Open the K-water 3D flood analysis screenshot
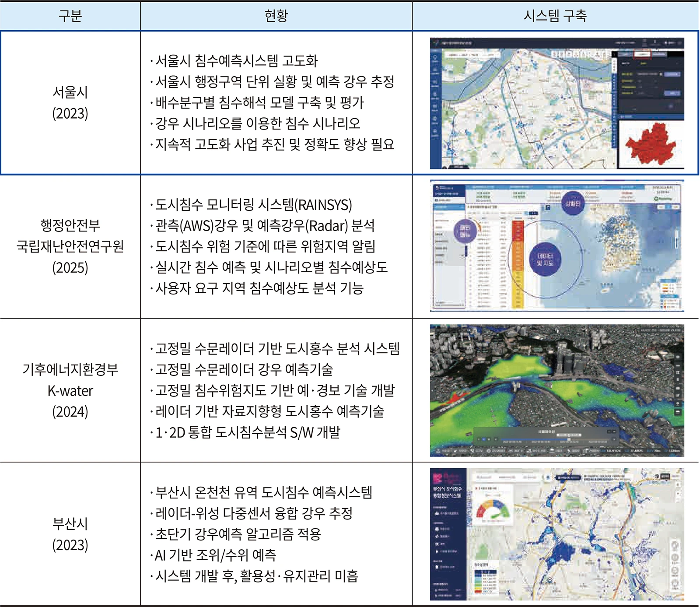The image size is (700, 607). coord(557,390)
